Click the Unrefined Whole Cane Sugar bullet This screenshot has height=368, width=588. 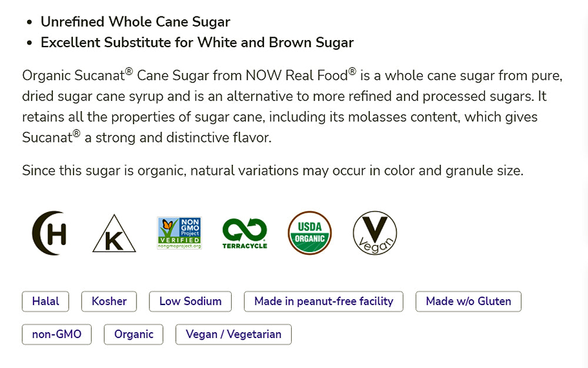135,22
